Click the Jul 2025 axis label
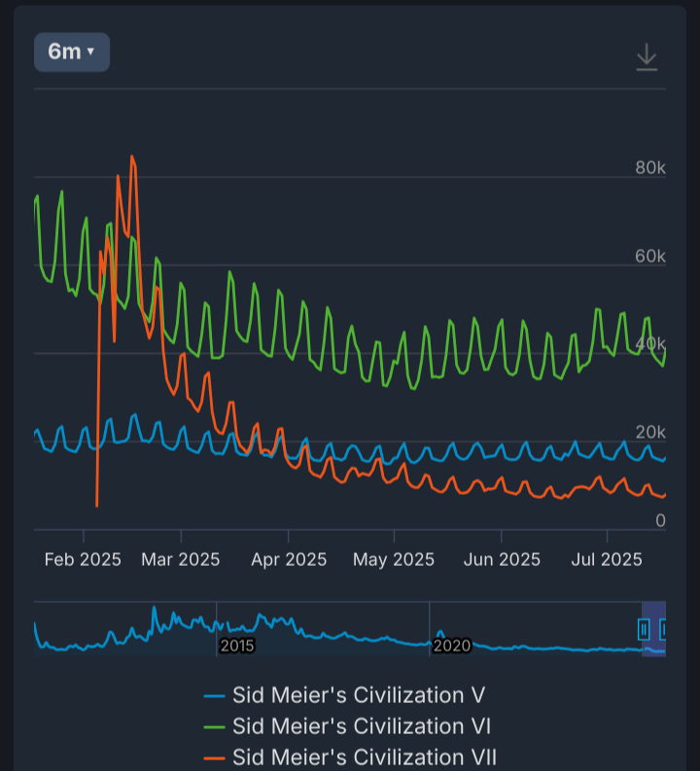Image resolution: width=700 pixels, height=771 pixels. tap(607, 560)
